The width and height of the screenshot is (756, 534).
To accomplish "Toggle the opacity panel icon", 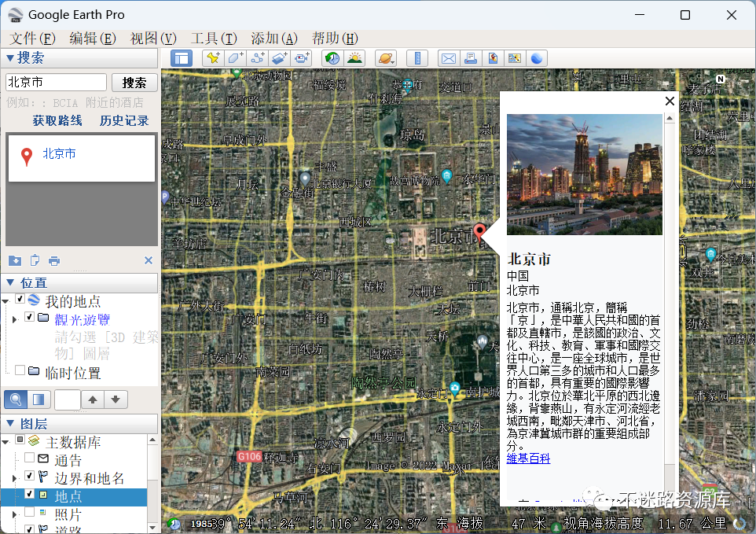I will (39, 400).
